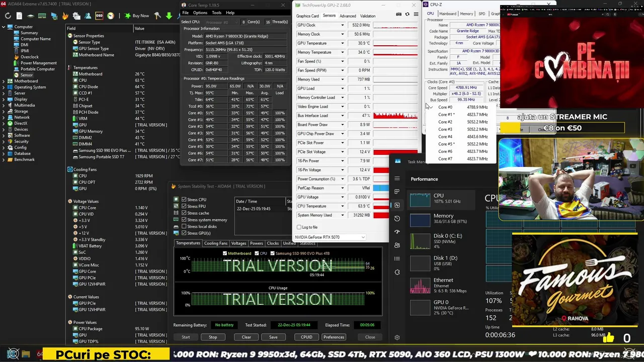
Task: Collapse Computer tree node in AIDA64
Action: pos(4,27)
